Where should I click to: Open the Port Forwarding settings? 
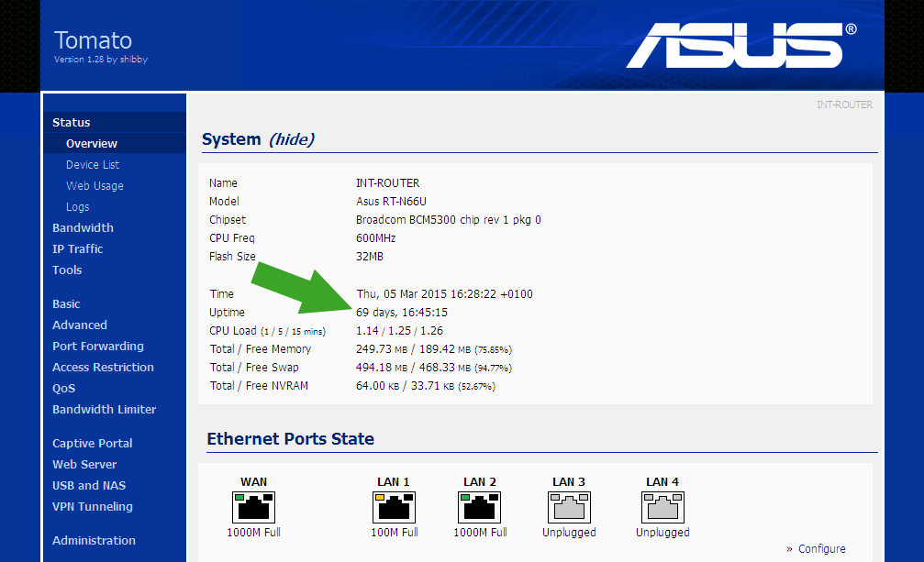[x=98, y=346]
